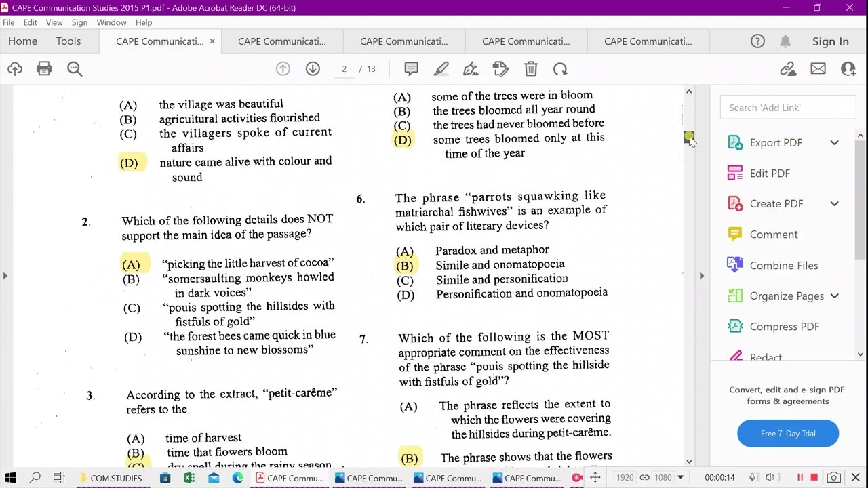Expand the left navigation pane arrow
868x488 pixels.
click(x=5, y=276)
